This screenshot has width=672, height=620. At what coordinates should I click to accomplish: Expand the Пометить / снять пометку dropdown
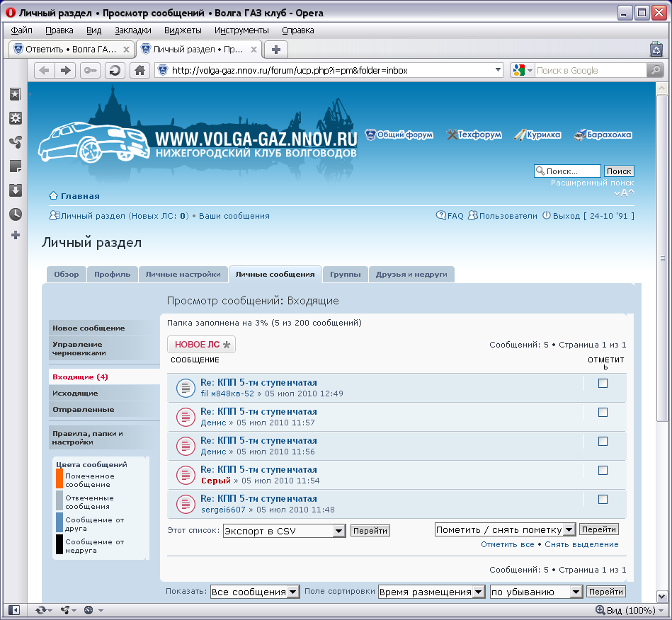(569, 529)
